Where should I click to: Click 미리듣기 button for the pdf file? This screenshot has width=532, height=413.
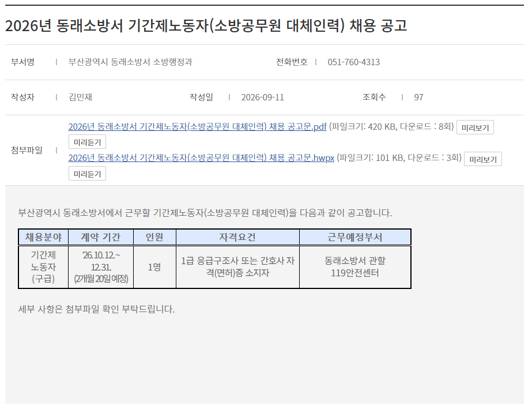pos(87,142)
